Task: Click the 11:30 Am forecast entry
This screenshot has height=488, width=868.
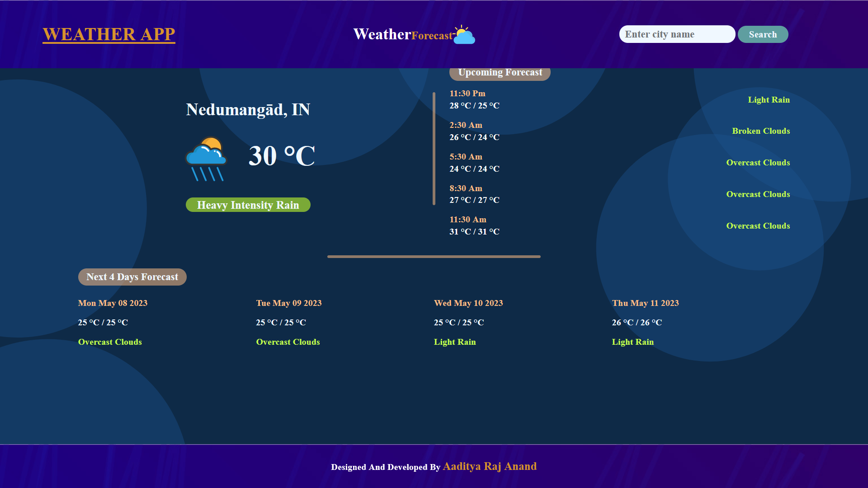Action: tap(467, 219)
